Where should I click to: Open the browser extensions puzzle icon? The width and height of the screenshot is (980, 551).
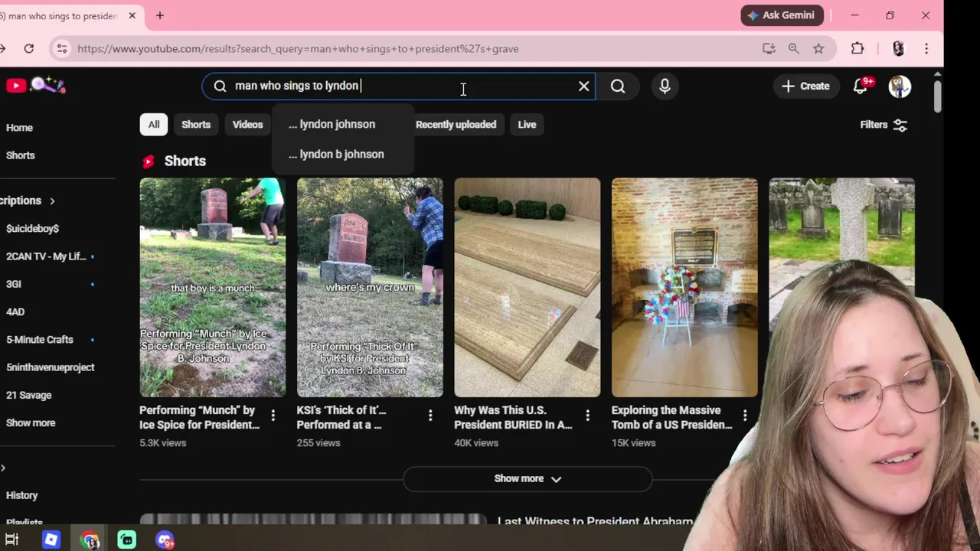(x=857, y=49)
